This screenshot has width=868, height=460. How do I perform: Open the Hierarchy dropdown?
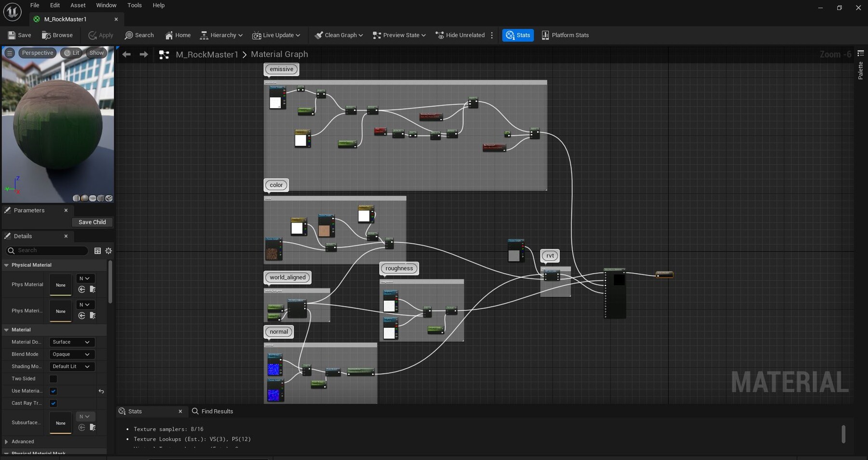[x=221, y=35]
